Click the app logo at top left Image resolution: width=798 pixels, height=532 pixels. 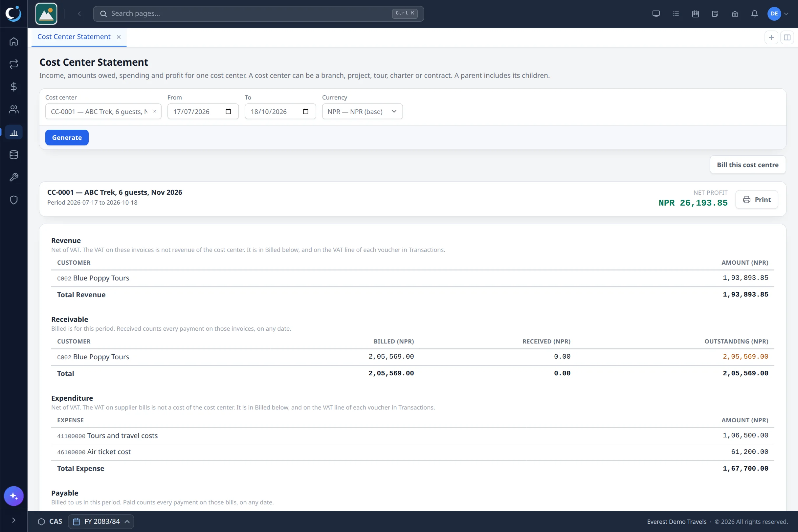pyautogui.click(x=13, y=13)
